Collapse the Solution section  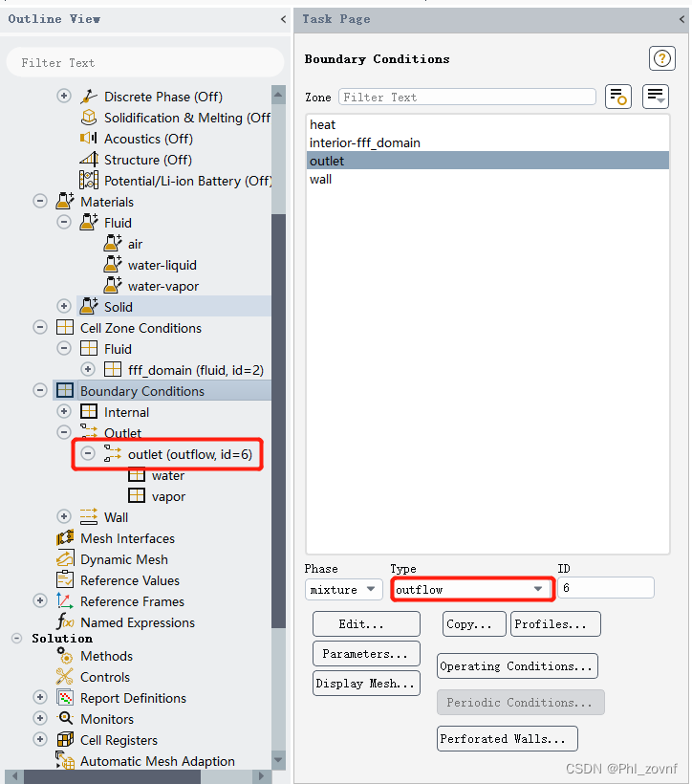point(16,638)
